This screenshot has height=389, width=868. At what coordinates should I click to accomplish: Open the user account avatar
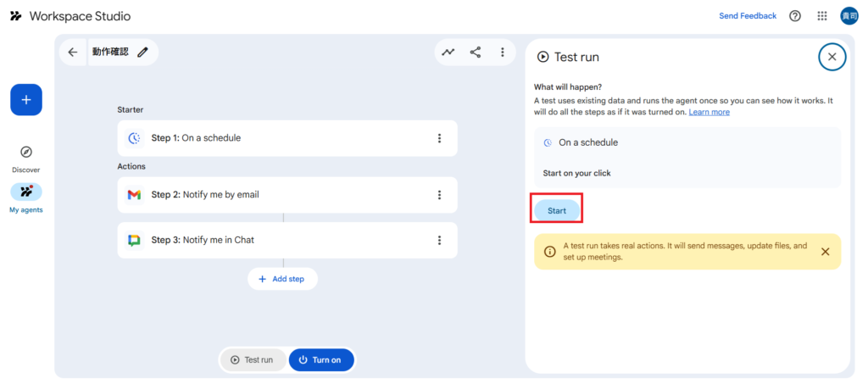[849, 16]
